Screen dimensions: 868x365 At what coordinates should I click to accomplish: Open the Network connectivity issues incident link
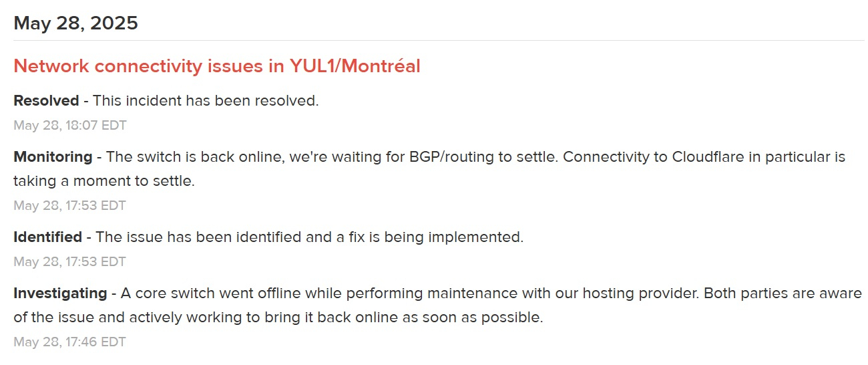217,66
